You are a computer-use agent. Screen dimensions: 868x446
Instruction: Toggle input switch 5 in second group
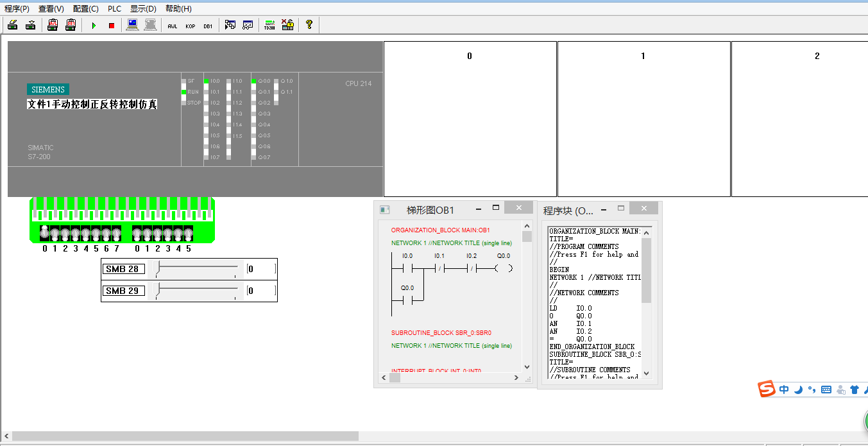click(x=188, y=233)
